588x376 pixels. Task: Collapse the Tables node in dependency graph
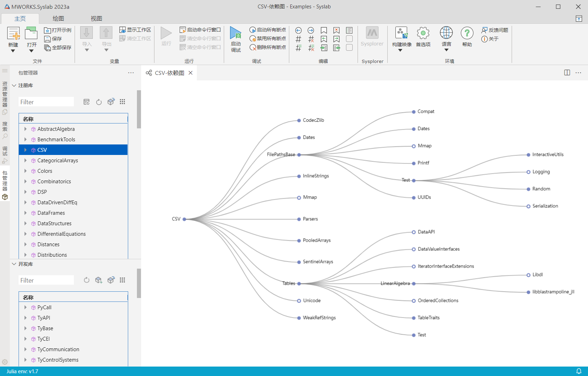pyautogui.click(x=299, y=284)
